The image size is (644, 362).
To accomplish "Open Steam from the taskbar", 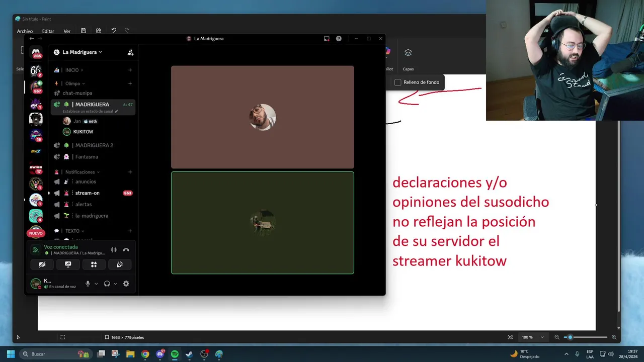I will [189, 354].
